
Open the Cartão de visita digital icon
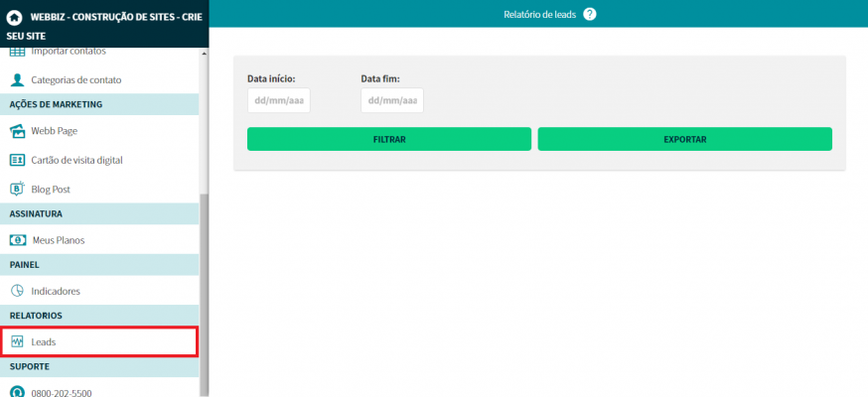pyautogui.click(x=17, y=160)
